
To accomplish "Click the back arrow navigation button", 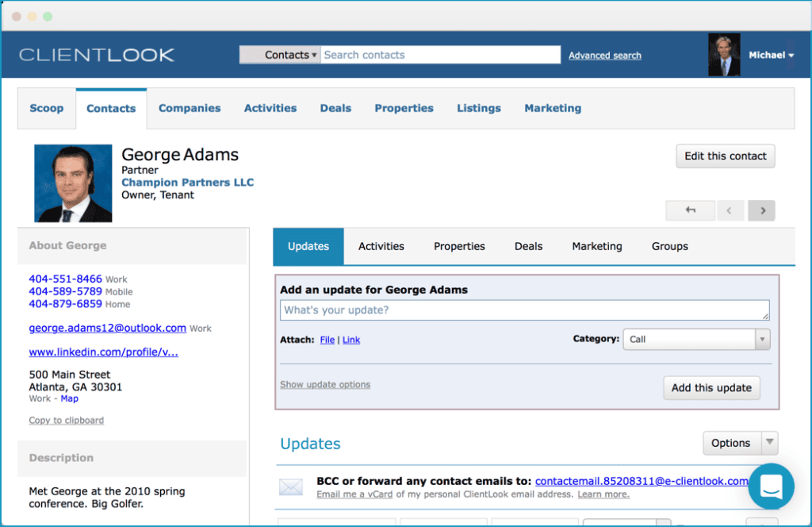I will (691, 210).
